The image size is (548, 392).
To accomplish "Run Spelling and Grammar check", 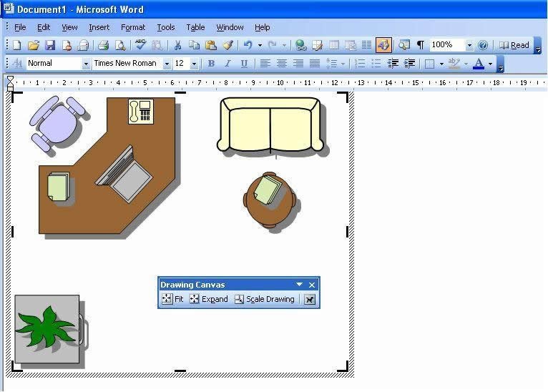I will coord(140,45).
